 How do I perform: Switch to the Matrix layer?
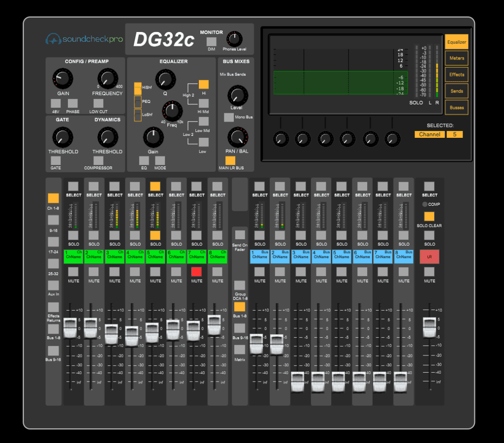240,349
